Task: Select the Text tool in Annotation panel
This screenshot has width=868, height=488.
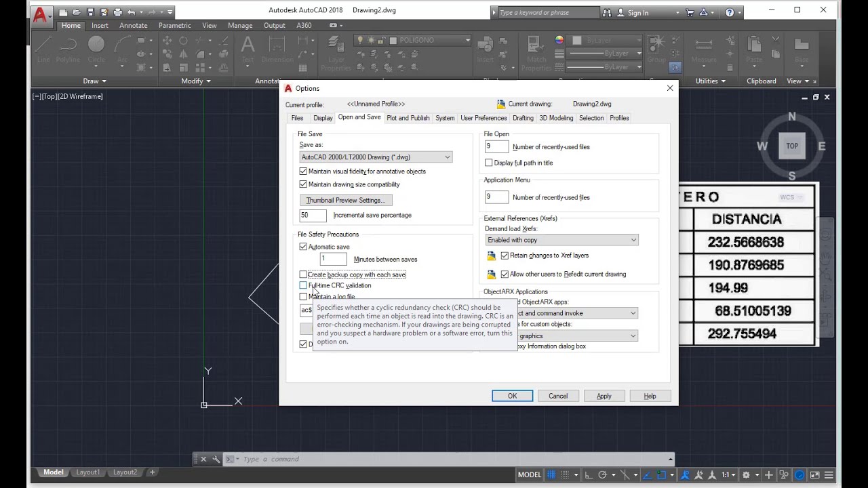Action: pos(248,49)
